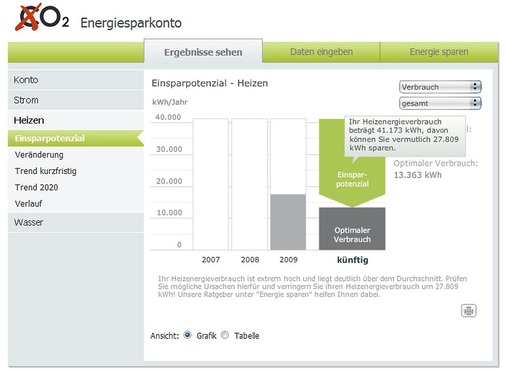Click the gray 2009 consumption bar
The width and height of the screenshot is (506, 371).
pyautogui.click(x=288, y=222)
